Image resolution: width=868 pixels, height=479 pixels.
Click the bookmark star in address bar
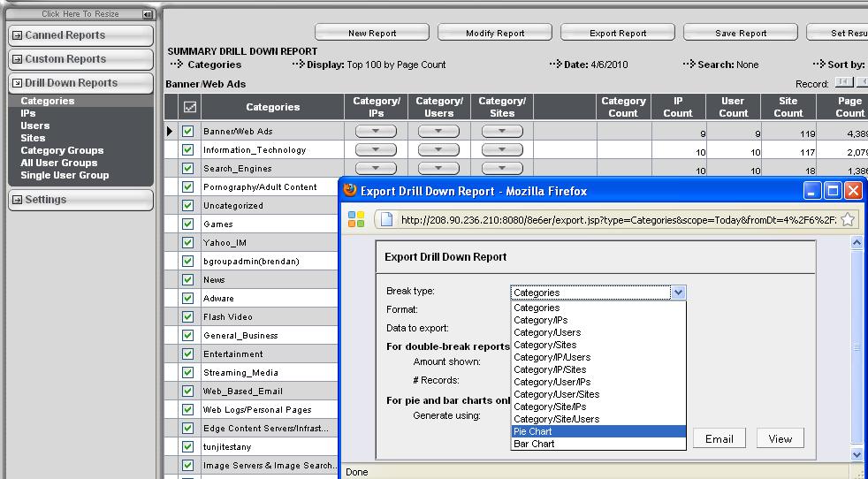pos(846,220)
